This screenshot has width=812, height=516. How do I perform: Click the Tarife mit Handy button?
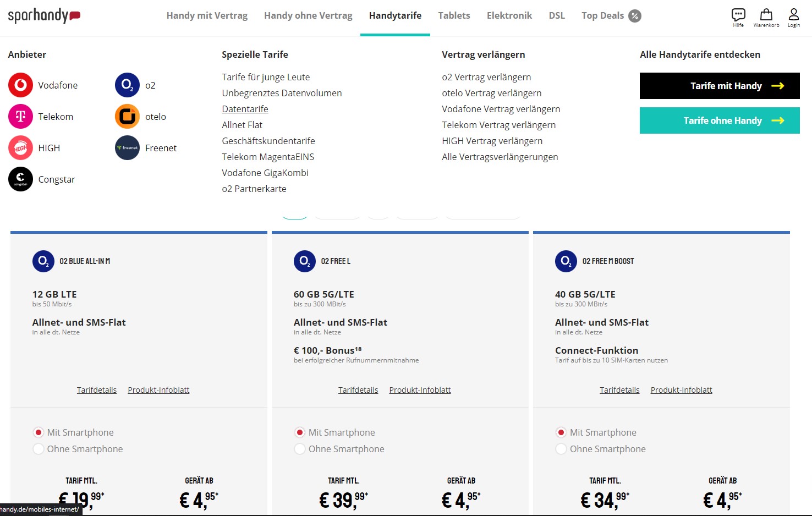tap(720, 86)
